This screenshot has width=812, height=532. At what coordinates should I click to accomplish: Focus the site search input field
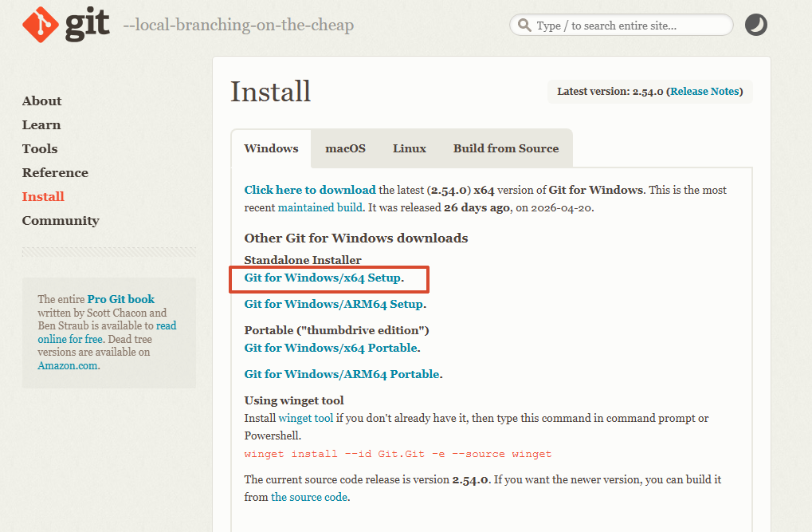click(622, 25)
